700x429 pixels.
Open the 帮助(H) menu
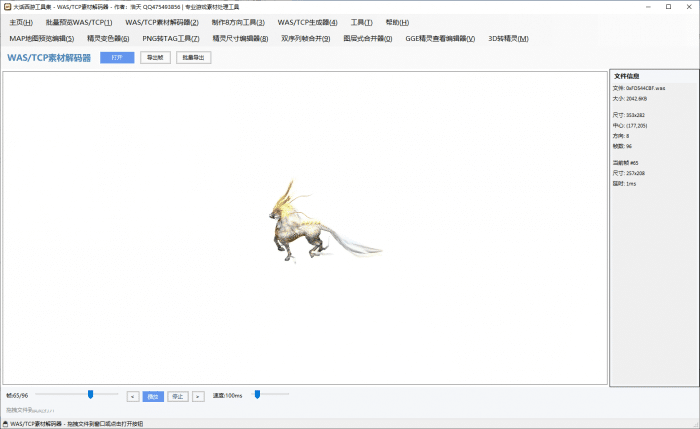[x=397, y=22]
